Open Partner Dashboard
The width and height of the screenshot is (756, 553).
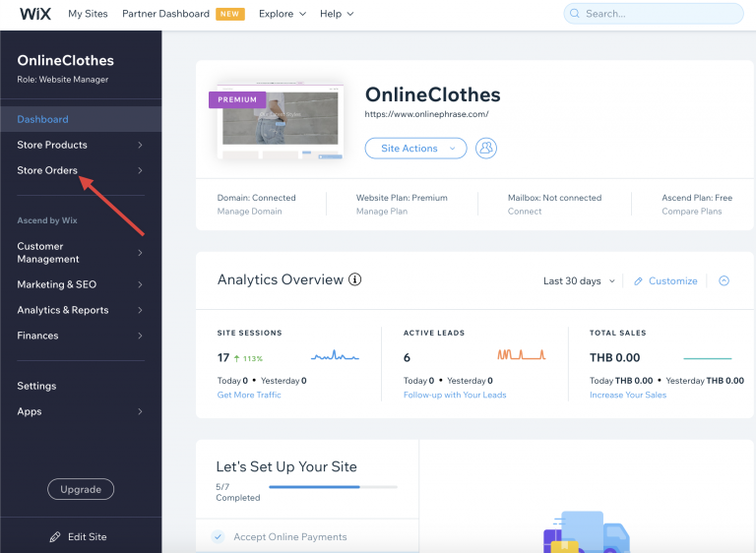[x=165, y=14]
